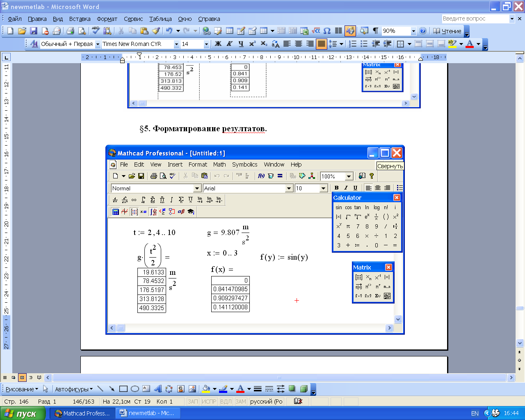Viewport: 525px width, 420px height.
Task: Select the Format Painter brush
Action: point(155,31)
